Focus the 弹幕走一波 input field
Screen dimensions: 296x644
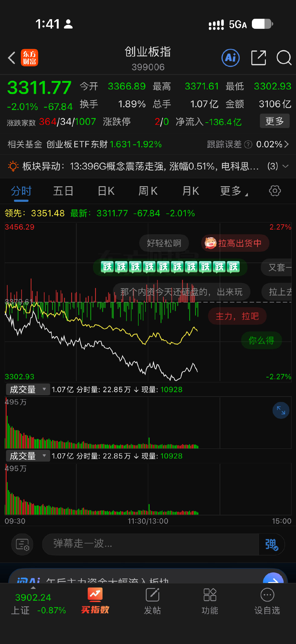[x=151, y=544]
